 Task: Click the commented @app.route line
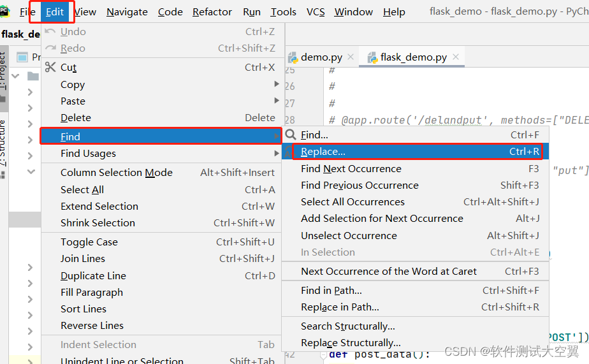click(458, 120)
